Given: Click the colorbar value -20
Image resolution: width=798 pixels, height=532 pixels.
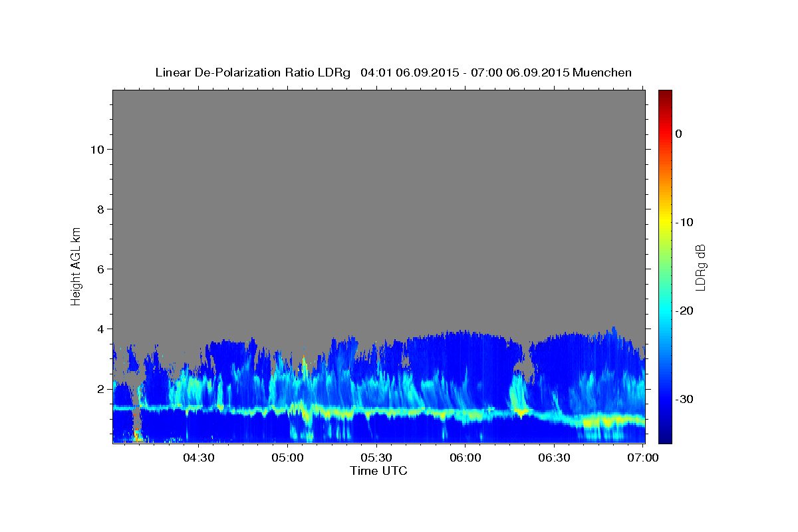Looking at the screenshot, I should click(684, 311).
